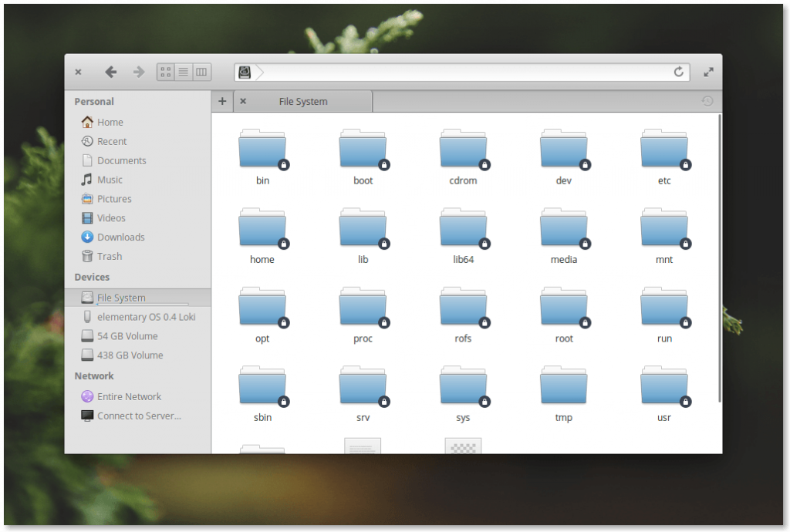Screen dimensions: 790x532
Task: Go forward with the right arrow
Action: pos(139,72)
